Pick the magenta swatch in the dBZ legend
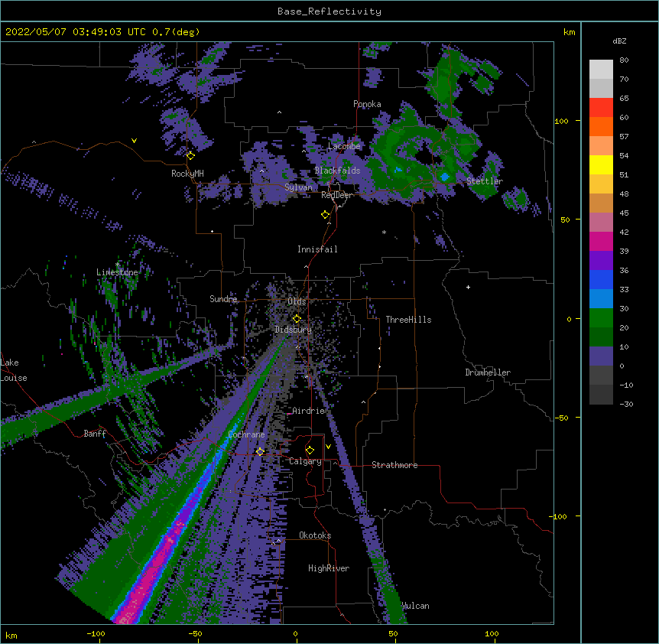 pos(601,241)
